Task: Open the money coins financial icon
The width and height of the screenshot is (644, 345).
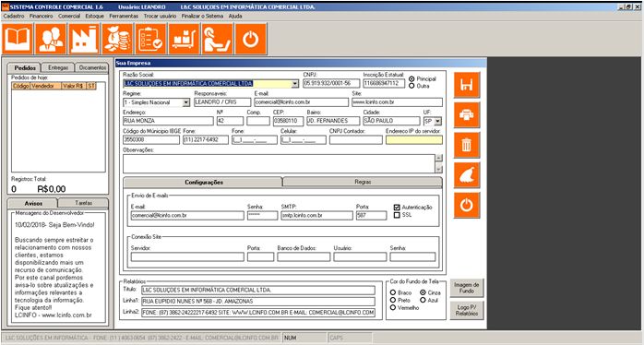Action: tap(117, 39)
